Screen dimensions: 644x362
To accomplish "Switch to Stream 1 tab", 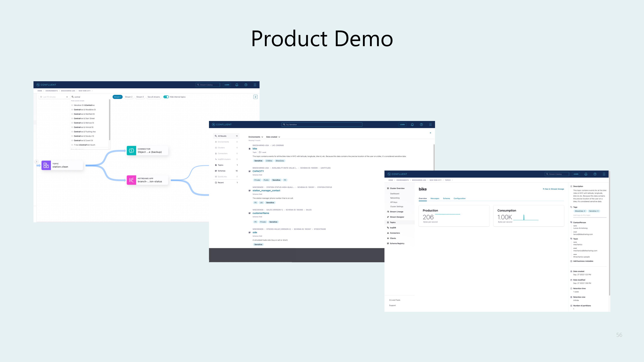I will click(117, 97).
